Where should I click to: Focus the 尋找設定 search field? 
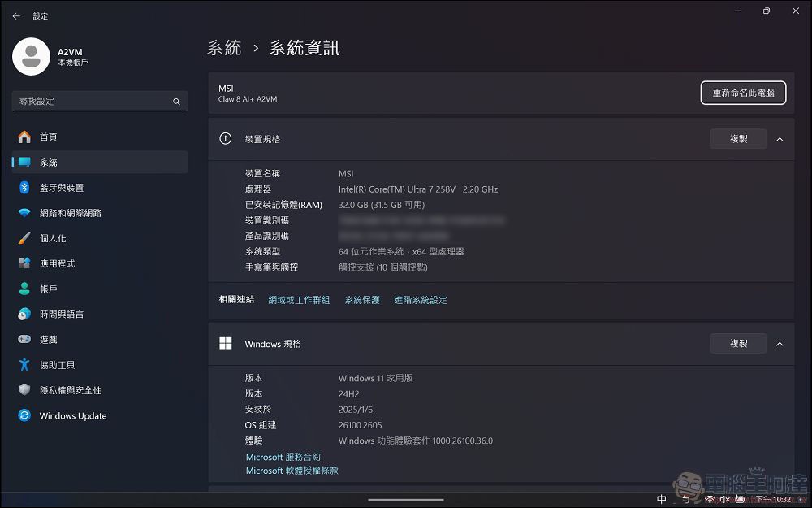click(x=100, y=101)
